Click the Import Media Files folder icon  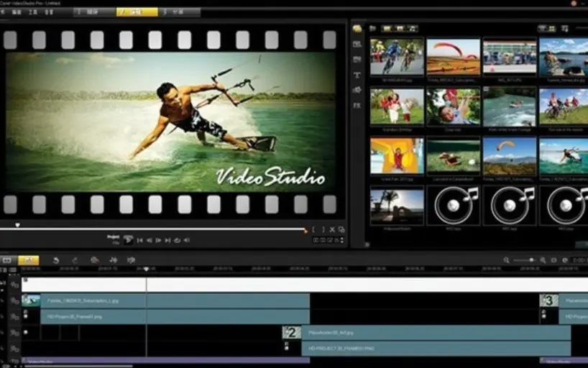[x=372, y=29]
